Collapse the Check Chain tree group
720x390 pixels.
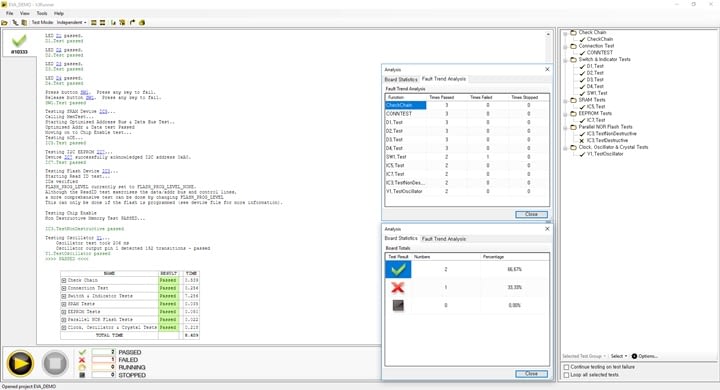click(x=566, y=33)
